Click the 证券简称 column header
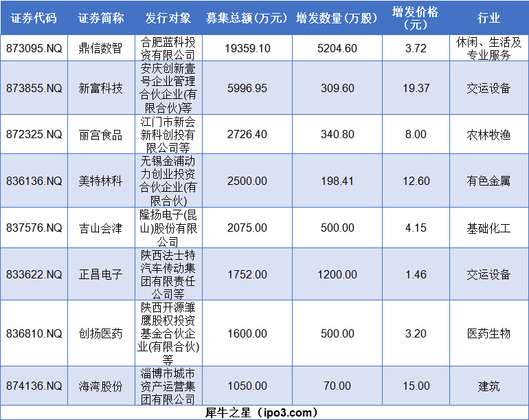The width and height of the screenshot is (529, 420). (x=101, y=19)
